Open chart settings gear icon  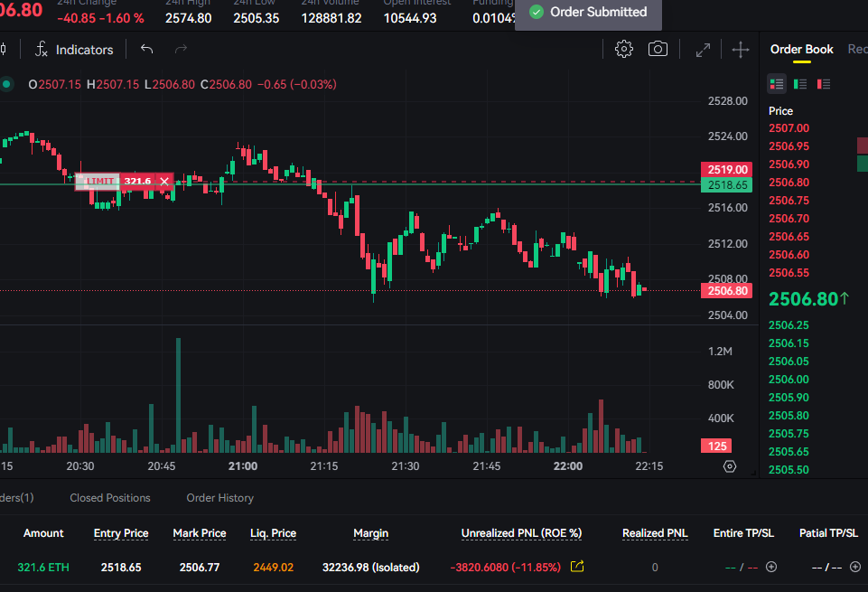[x=623, y=50]
